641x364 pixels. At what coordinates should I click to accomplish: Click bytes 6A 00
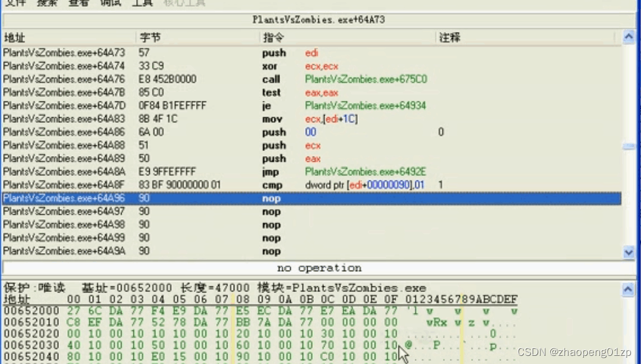pyautogui.click(x=151, y=132)
